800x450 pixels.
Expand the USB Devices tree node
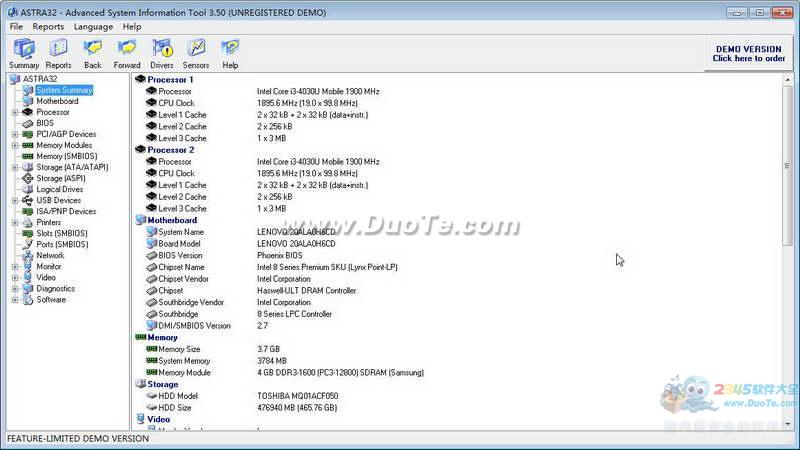coord(15,201)
